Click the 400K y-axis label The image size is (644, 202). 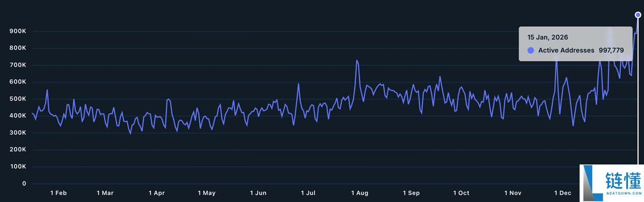pos(18,116)
